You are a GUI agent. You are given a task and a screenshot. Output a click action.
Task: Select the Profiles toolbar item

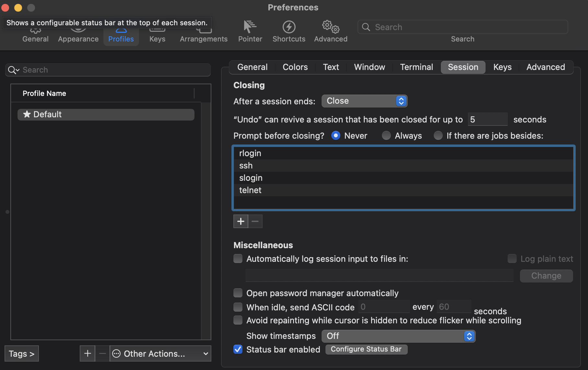(x=121, y=36)
